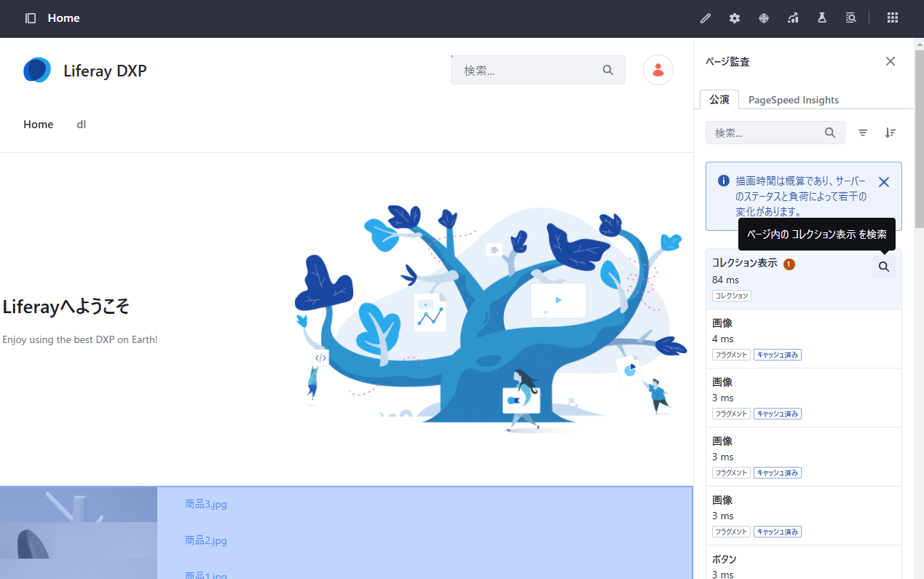Screen dimensions: 924x579
Task: Toggle the product menu sidebar icon
Action: pyautogui.click(x=31, y=18)
